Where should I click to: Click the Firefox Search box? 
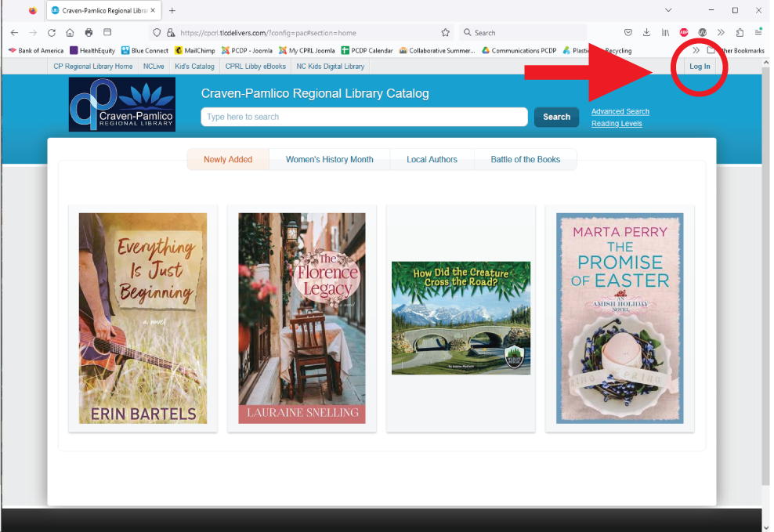[x=523, y=33]
